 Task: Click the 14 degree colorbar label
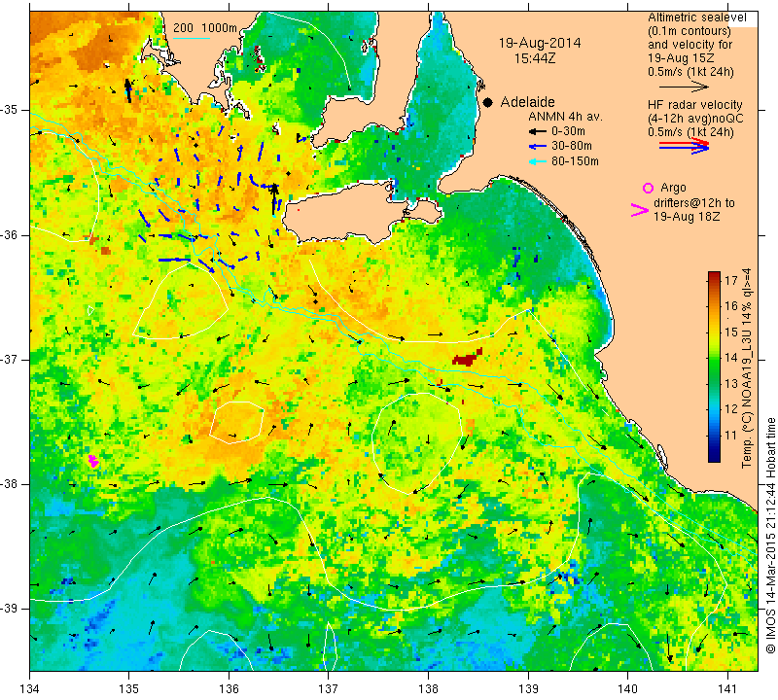pyautogui.click(x=731, y=358)
